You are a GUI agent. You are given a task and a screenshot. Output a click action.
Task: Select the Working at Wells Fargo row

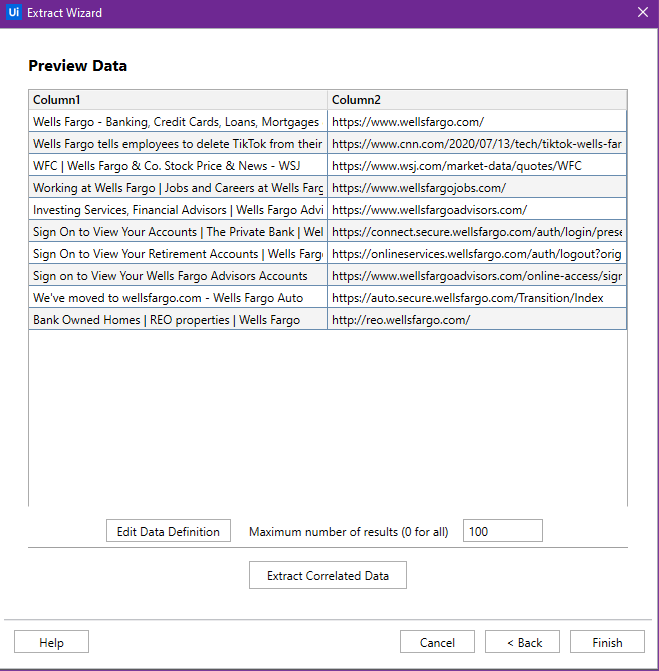327,188
